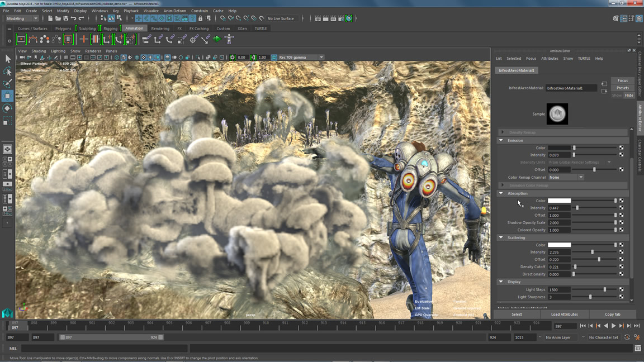Viewport: 644px width, 362px height.
Task: Collapse the Emission section
Action: (x=501, y=140)
